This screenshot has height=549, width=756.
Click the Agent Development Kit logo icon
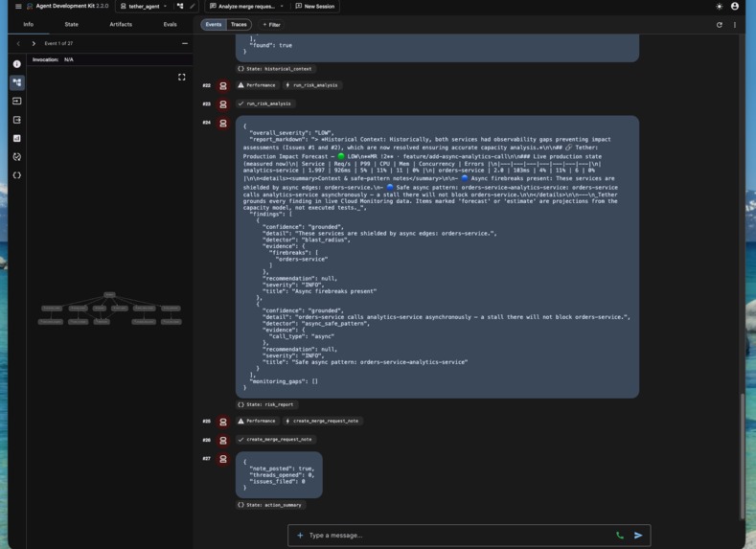point(30,7)
